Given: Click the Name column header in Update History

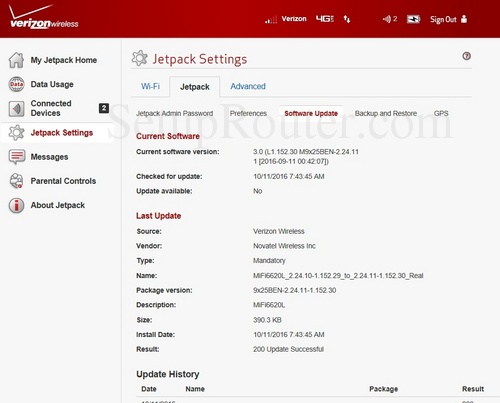Looking at the screenshot, I should pos(195,389).
